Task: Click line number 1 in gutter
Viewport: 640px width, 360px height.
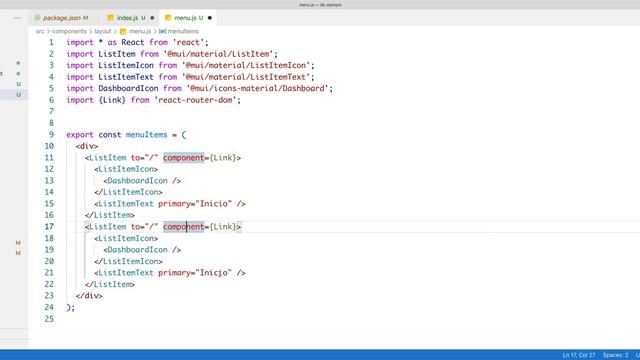Action: 51,42
